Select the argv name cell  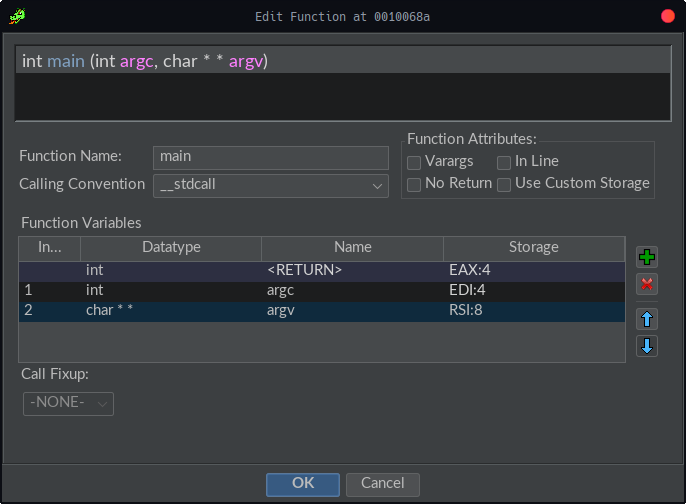coord(352,312)
